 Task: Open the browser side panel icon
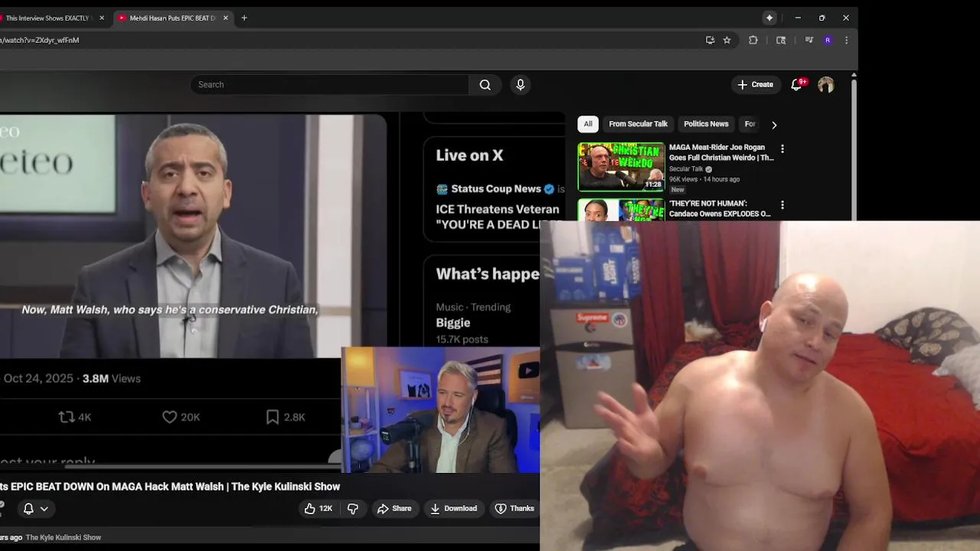coord(781,41)
